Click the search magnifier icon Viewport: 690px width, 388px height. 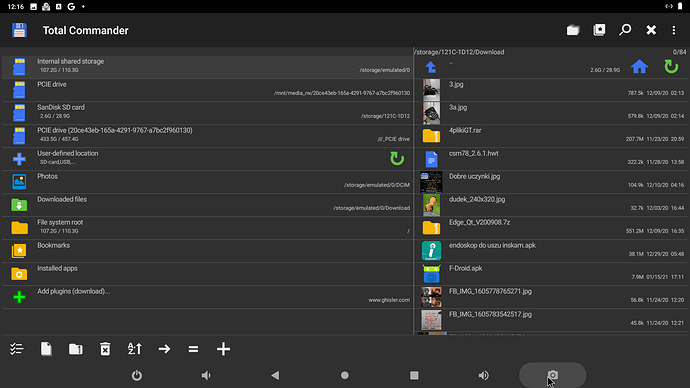(x=625, y=30)
